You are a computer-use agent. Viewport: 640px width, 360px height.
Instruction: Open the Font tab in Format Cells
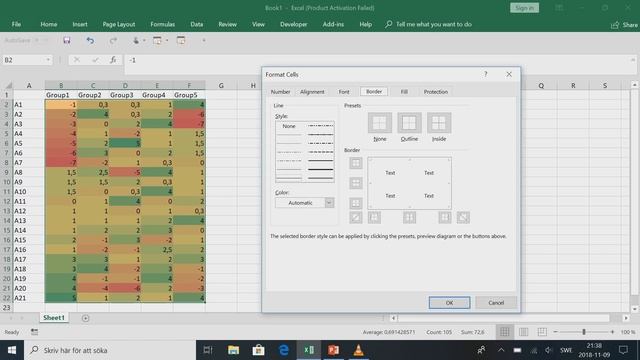344,92
